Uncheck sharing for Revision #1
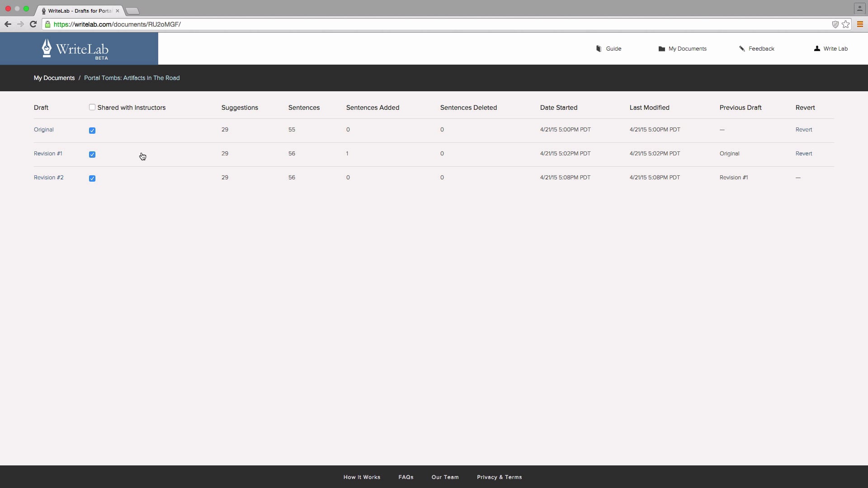Viewport: 868px width, 488px height. (92, 155)
